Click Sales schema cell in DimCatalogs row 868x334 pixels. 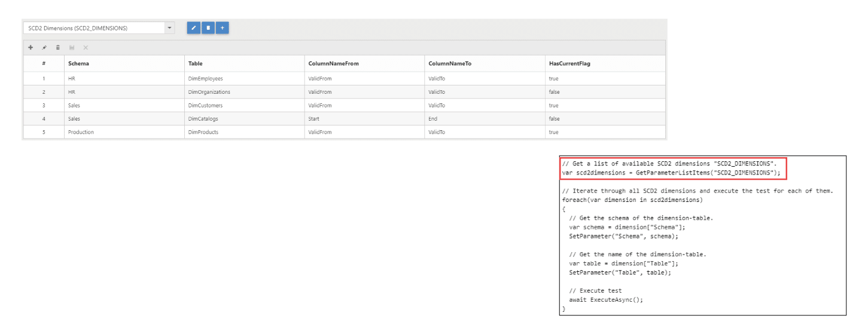124,119
